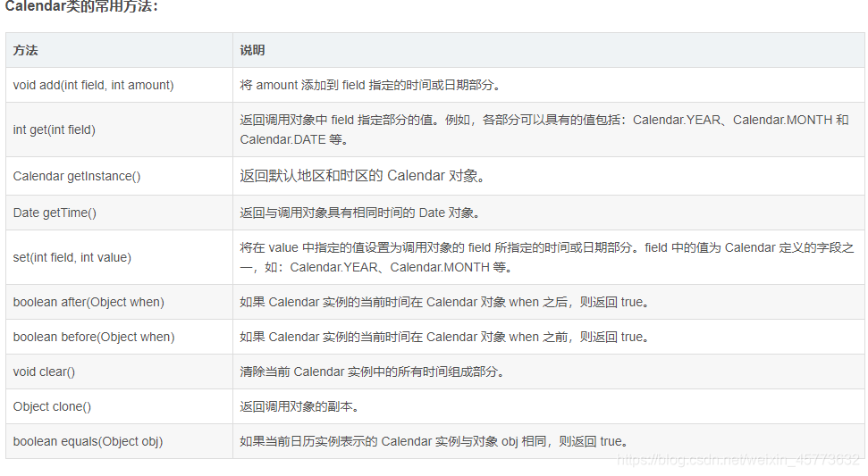Select the "void add(int field, int amount)" cell

click(119, 85)
